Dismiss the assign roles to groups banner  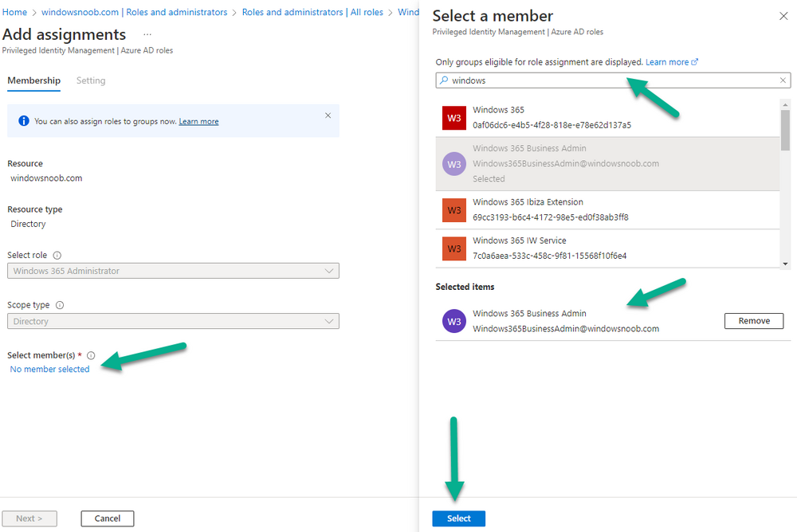328,115
